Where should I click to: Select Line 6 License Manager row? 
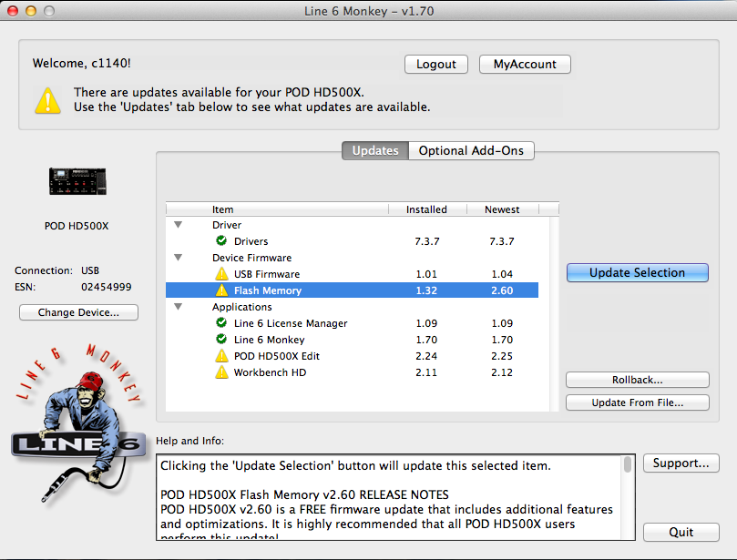352,323
